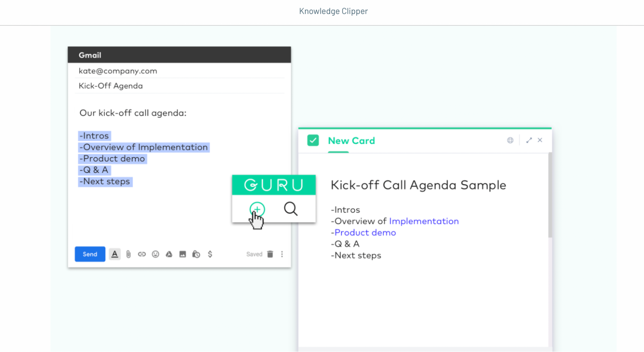This screenshot has width=644, height=352.
Task: Discard draft using the trash icon
Action: [x=270, y=254]
